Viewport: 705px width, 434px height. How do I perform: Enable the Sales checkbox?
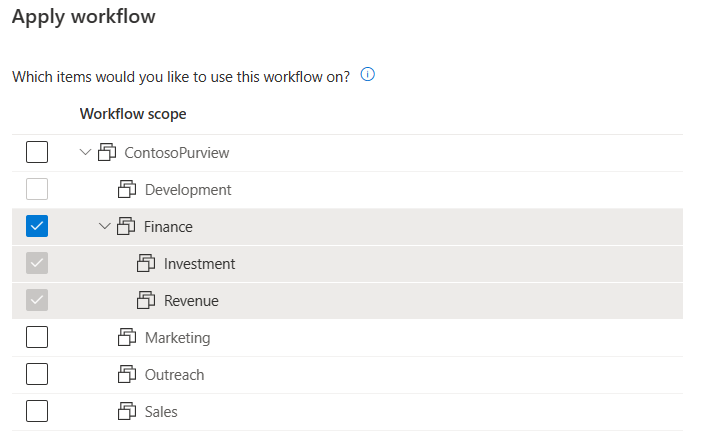click(x=37, y=411)
